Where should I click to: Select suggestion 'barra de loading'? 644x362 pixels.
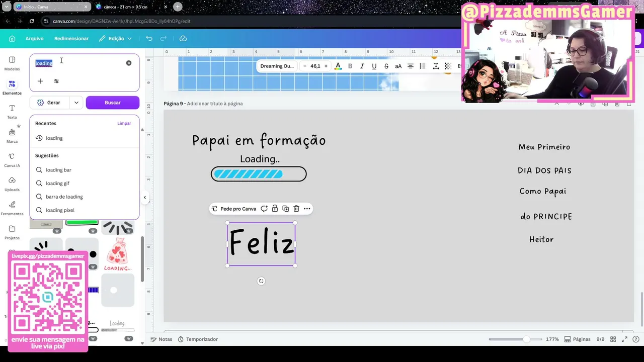pyautogui.click(x=85, y=197)
